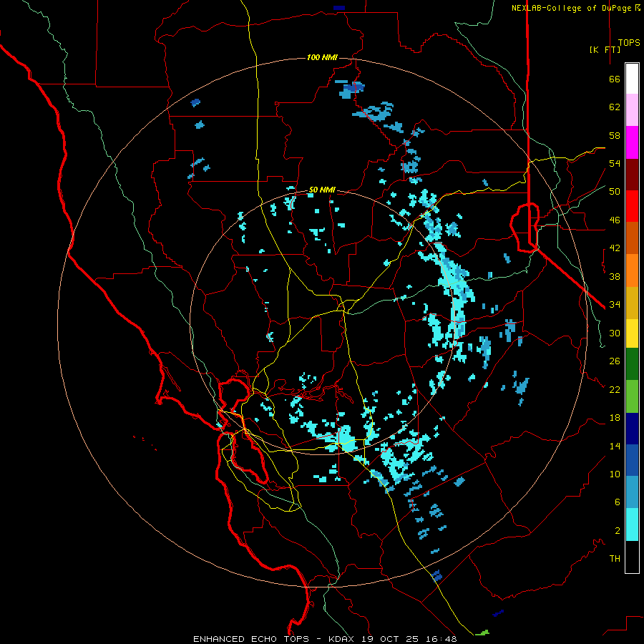Click the 62 value on the legend

615,107
